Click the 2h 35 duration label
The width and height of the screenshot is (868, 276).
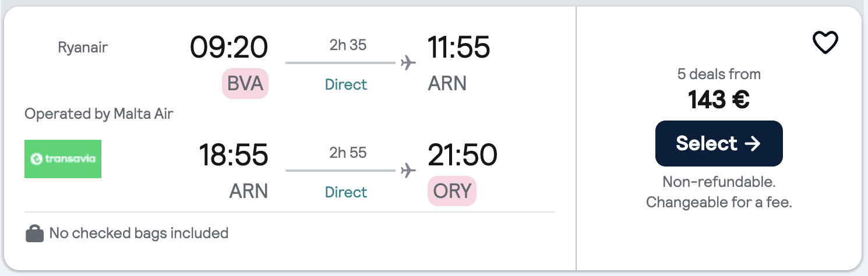coord(348,45)
